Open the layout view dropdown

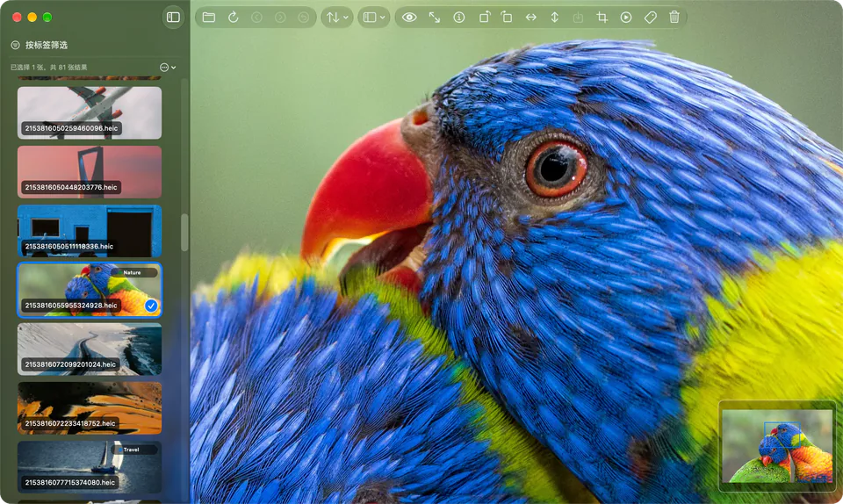click(374, 18)
